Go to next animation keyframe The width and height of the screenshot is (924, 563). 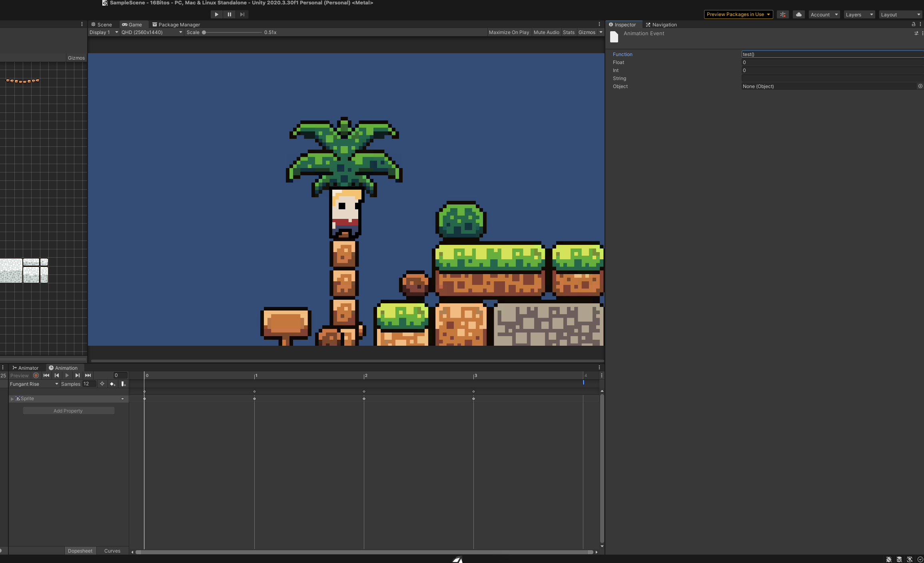pyautogui.click(x=78, y=376)
